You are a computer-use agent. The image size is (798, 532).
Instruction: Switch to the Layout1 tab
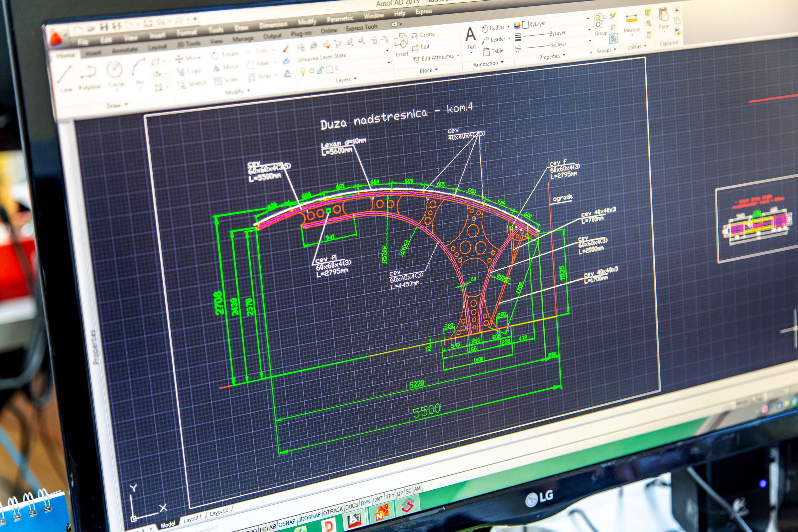pos(193,518)
